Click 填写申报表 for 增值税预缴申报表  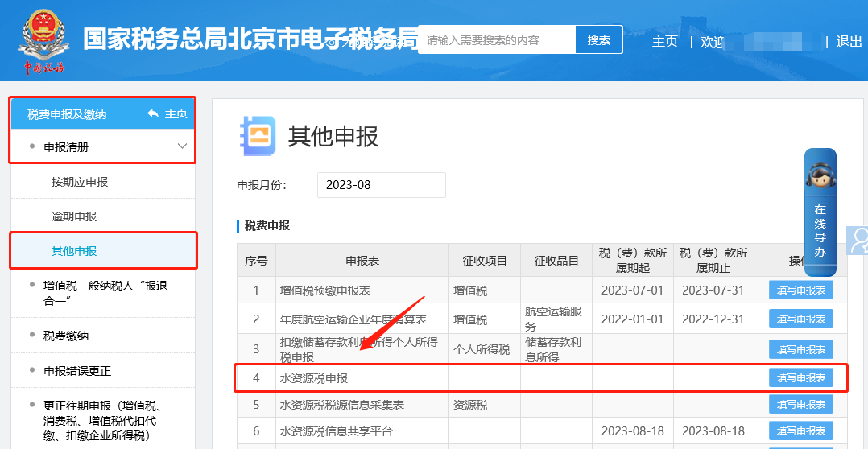click(801, 290)
